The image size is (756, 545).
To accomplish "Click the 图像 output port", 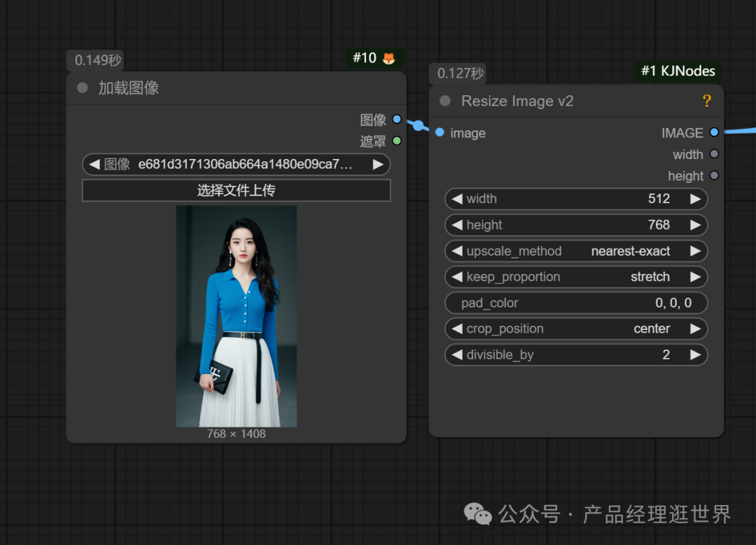I will coord(397,119).
